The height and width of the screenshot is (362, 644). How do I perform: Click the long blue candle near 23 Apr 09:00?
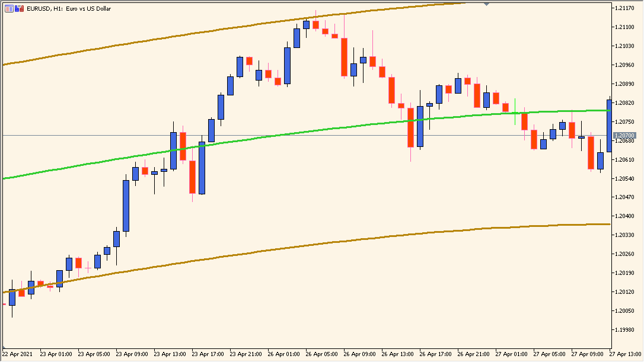[x=125, y=204]
